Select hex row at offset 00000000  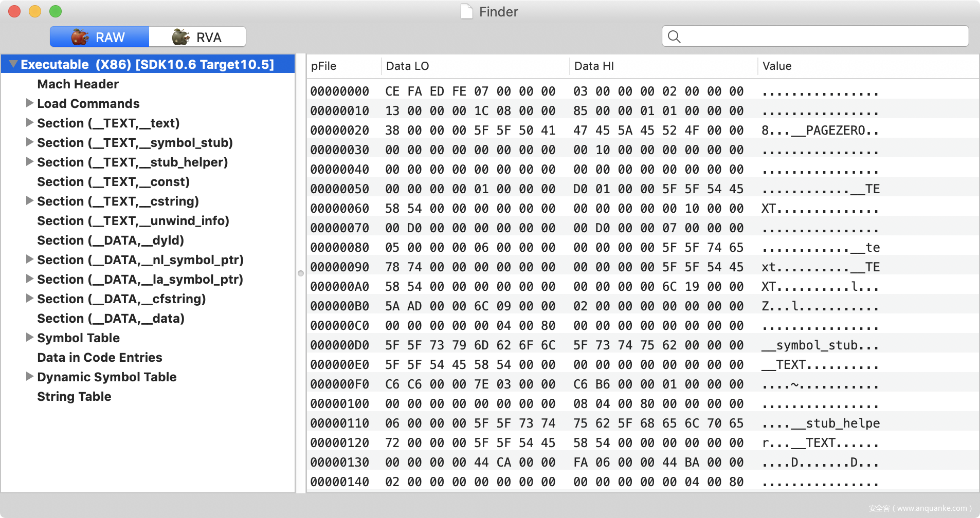(x=643, y=91)
